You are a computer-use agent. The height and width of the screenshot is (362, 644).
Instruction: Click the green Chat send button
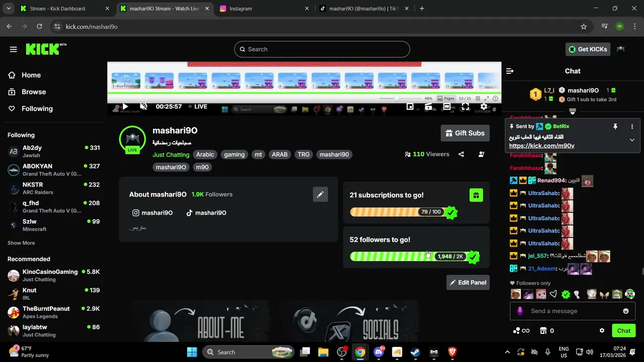tap(624, 331)
